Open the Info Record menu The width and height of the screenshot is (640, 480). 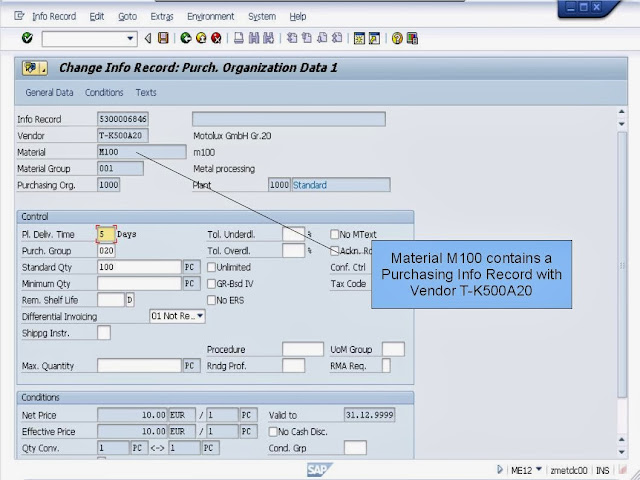54,16
